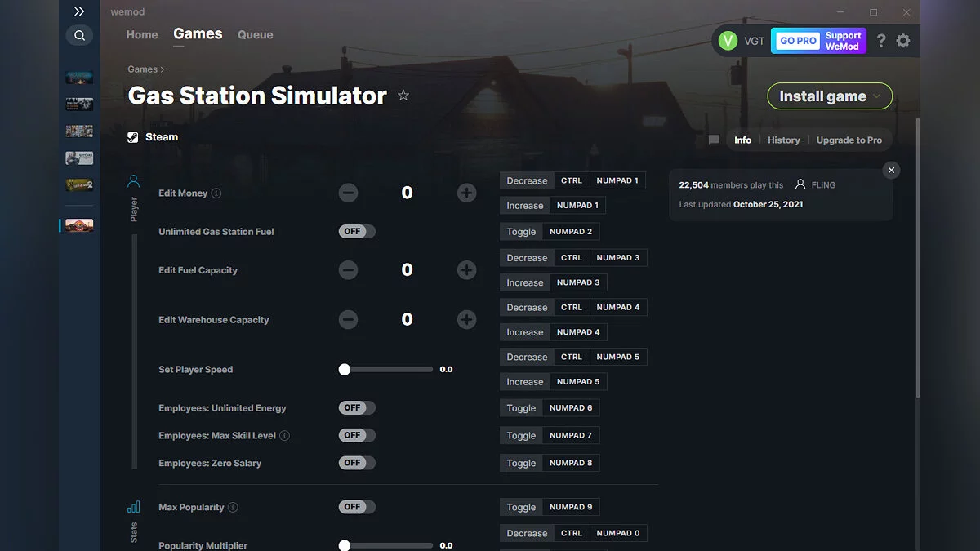Toggle Max Popularity switch
Screen dimensions: 980x551
[x=357, y=507]
